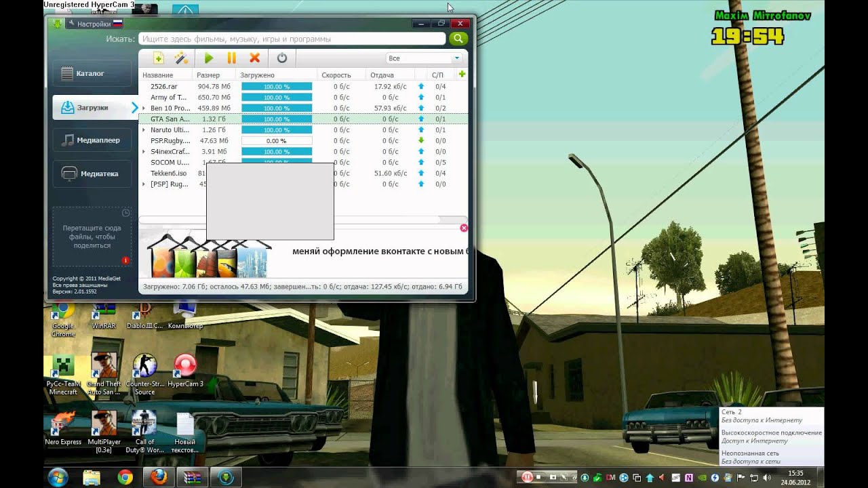
Task: Click the magic wand toolbar icon
Action: 180,58
